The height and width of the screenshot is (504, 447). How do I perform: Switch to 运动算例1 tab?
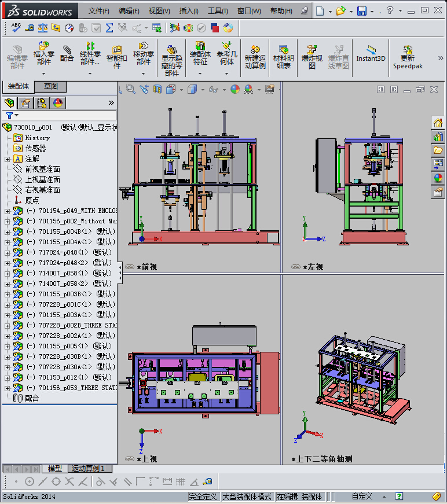point(90,469)
